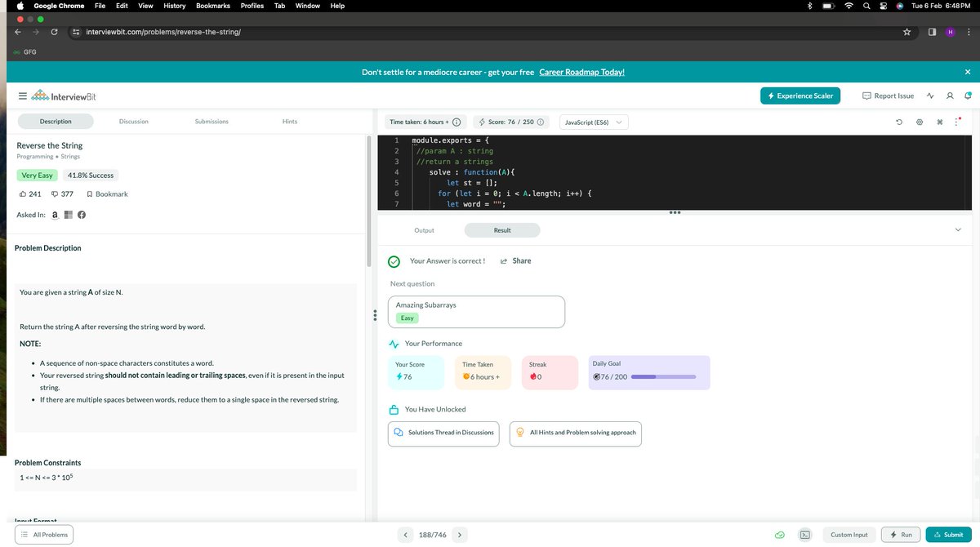This screenshot has width=980, height=547.
Task: Click the Your Score 76 card
Action: tap(417, 372)
